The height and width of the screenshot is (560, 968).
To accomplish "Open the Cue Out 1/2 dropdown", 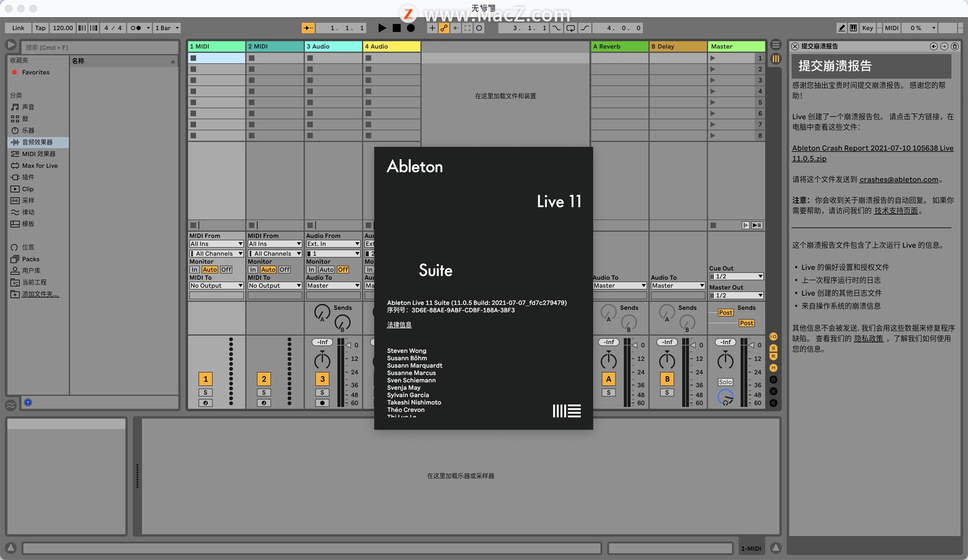I will [736, 276].
